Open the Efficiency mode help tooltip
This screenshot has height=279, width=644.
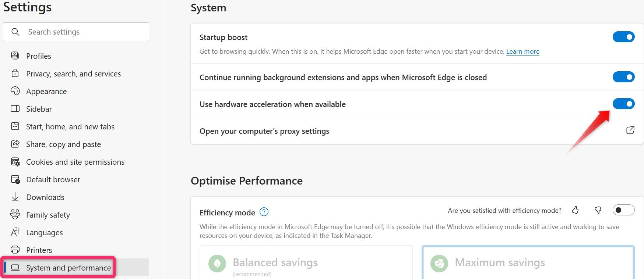coord(264,212)
